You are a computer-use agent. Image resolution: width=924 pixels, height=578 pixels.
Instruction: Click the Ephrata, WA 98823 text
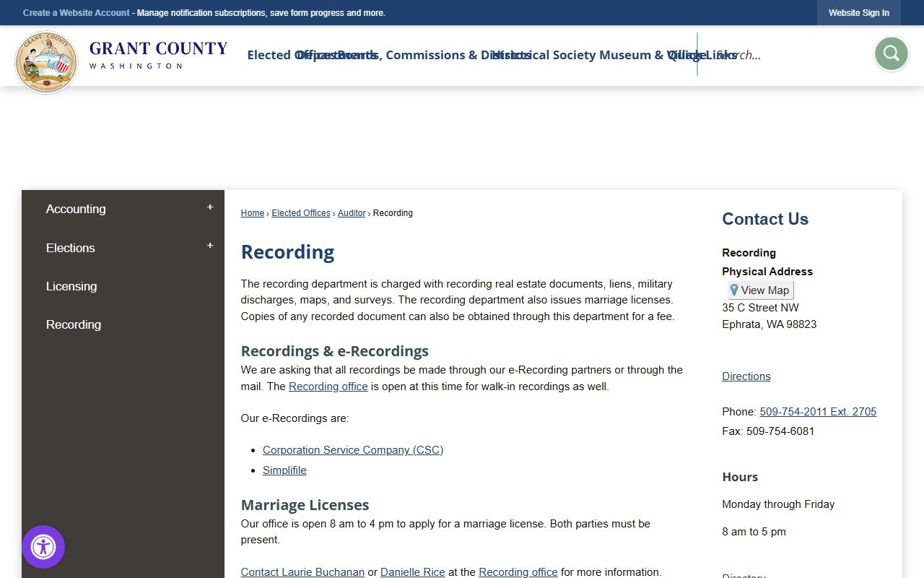770,324
